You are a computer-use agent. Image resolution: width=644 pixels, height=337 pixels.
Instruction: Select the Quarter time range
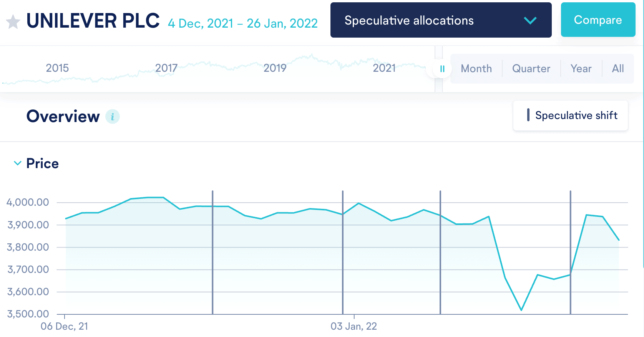(x=531, y=69)
